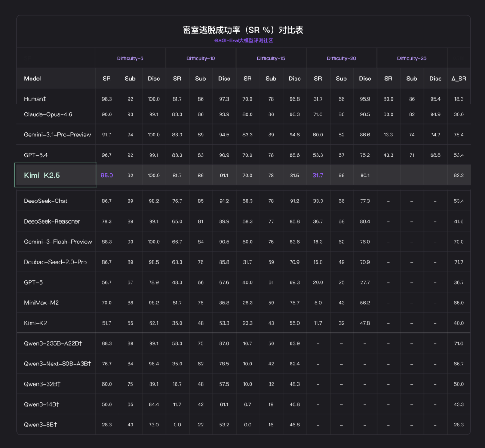Click the MiniMax-M2 row label

coord(41,303)
